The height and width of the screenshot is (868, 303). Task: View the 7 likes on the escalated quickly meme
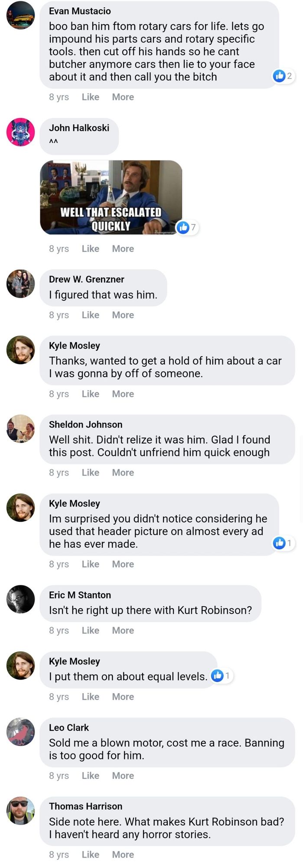tap(187, 227)
